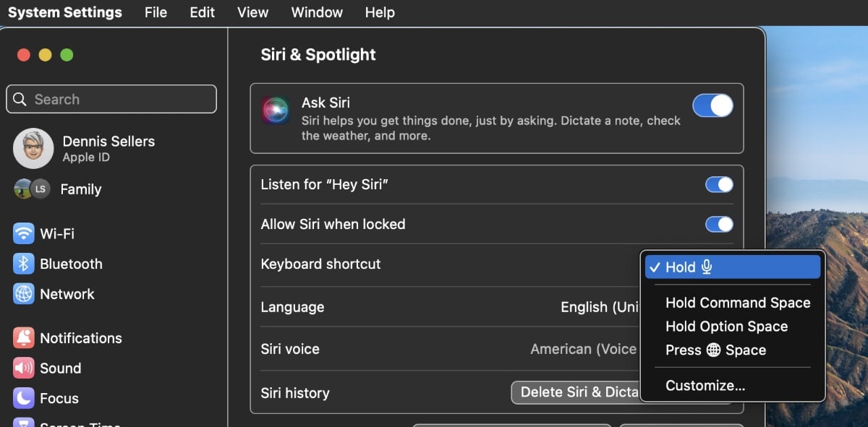Click Dennis Sellers Apple ID avatar
Screen dimensions: 868x427
[33, 148]
